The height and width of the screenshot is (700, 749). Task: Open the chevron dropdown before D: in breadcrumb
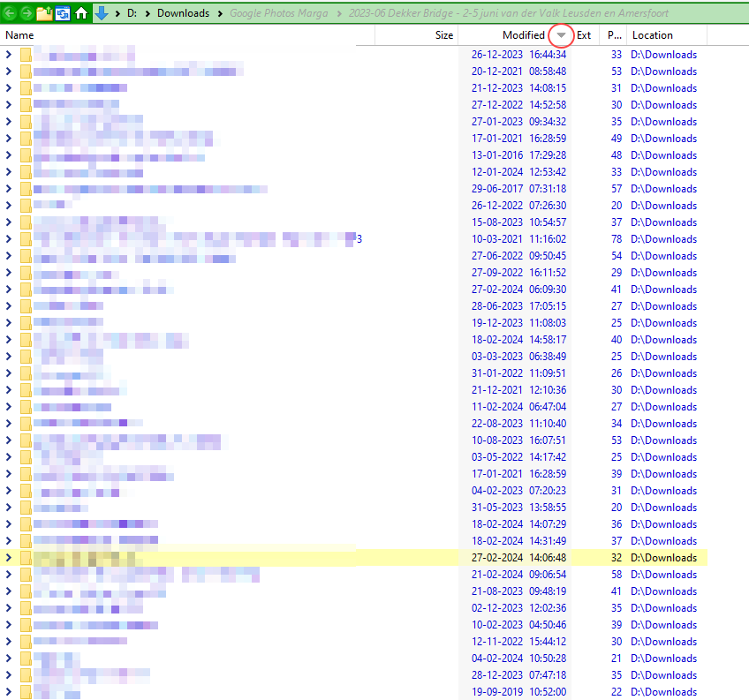click(120, 13)
